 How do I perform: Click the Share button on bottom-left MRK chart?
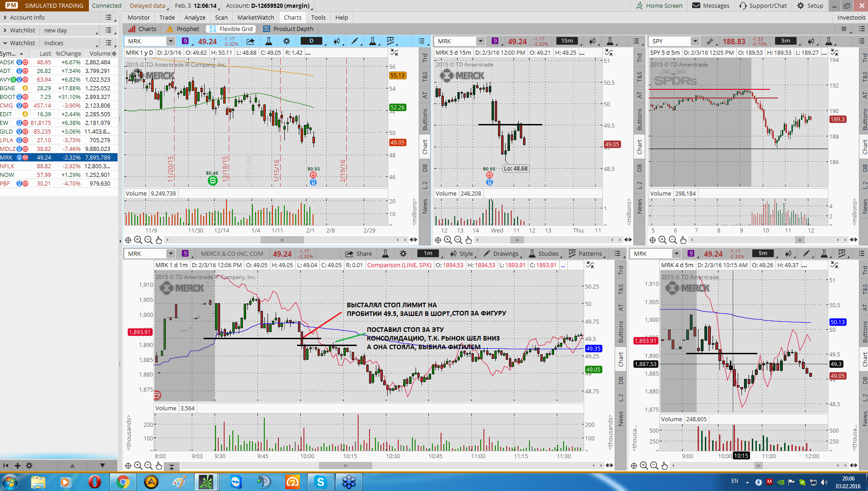click(x=359, y=253)
